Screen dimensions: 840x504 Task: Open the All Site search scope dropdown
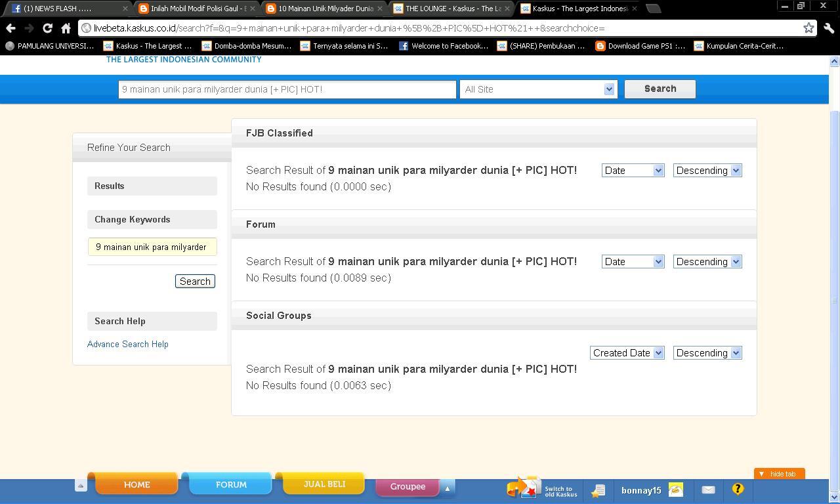point(538,89)
